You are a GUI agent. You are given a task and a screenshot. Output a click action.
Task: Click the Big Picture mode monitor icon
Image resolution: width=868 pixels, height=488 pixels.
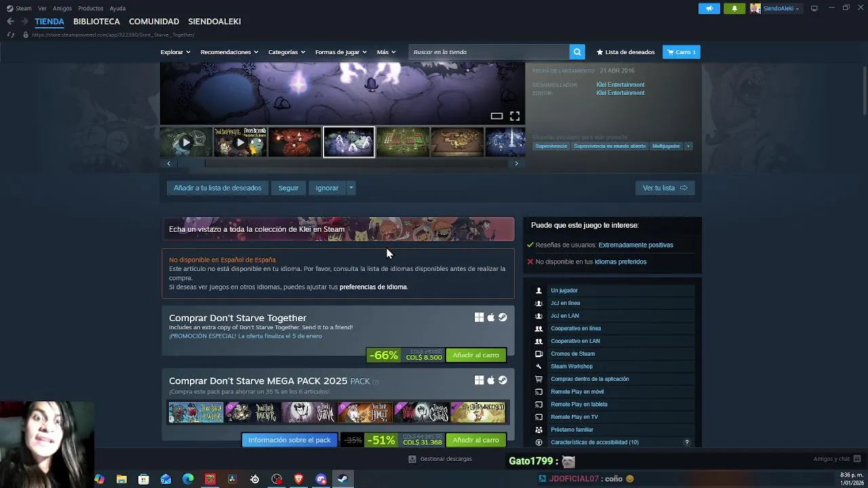(814, 8)
